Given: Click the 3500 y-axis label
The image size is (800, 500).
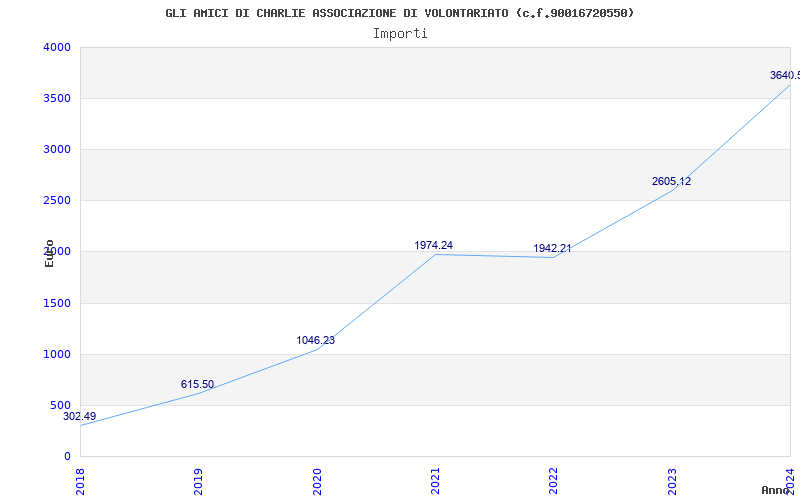Looking at the screenshot, I should pos(57,98).
